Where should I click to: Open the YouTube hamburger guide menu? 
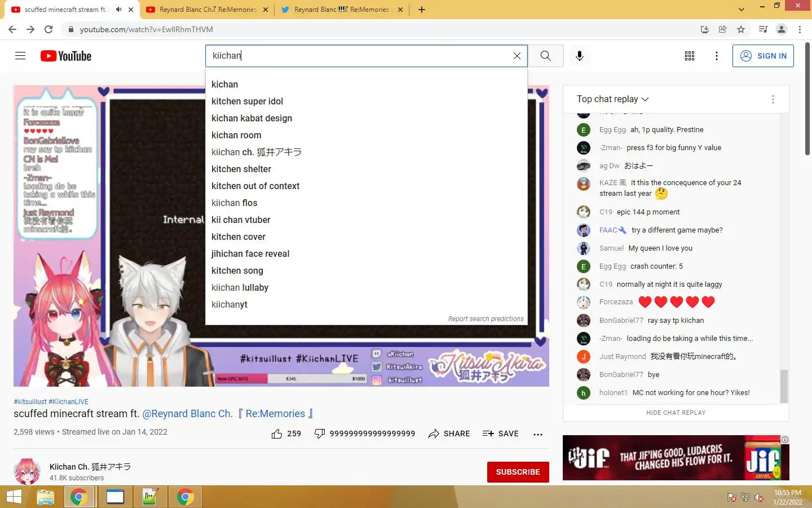pos(20,56)
